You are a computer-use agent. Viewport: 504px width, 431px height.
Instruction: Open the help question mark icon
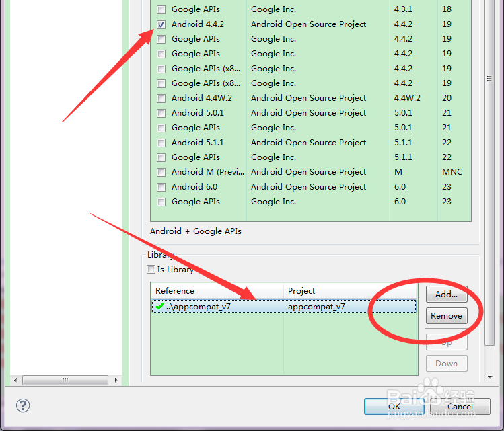pyautogui.click(x=23, y=405)
